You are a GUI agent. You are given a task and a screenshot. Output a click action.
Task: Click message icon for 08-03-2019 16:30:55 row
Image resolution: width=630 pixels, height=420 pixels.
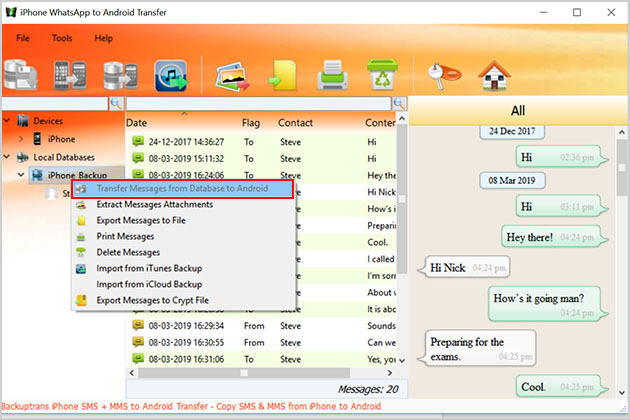(138, 342)
